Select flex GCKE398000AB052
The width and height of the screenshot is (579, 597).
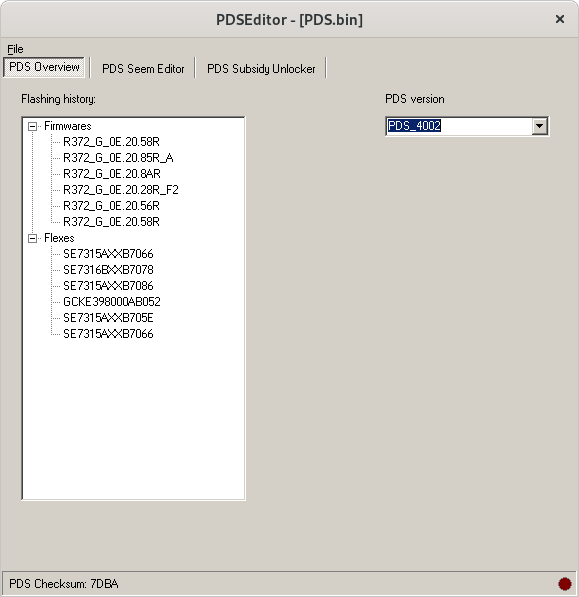112,302
